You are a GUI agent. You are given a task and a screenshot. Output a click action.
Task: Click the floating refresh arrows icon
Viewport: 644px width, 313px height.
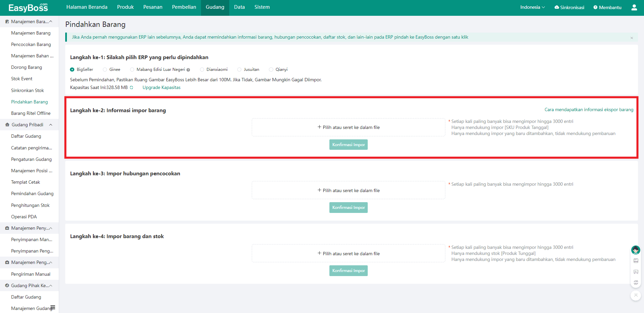636,283
